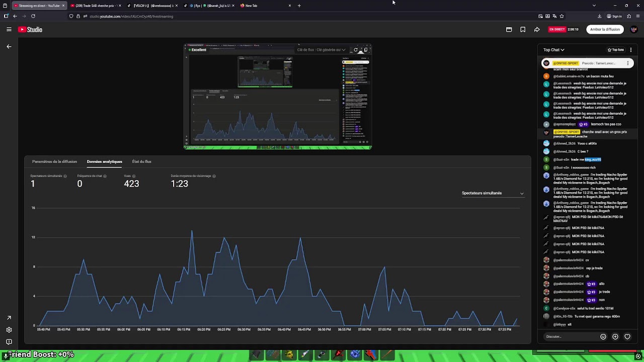Reload the browser page
This screenshot has height=362, width=644.
pos(33,16)
